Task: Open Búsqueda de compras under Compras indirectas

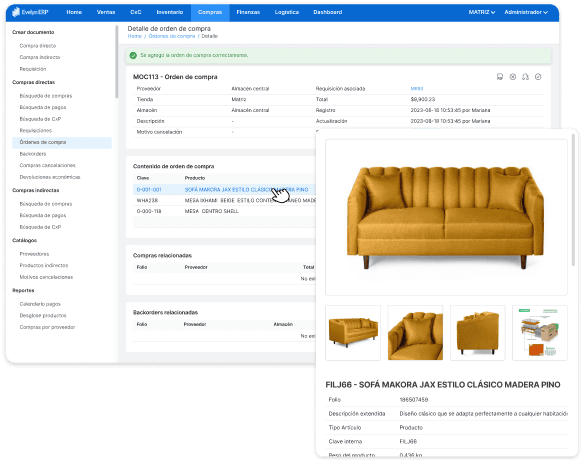Action: pos(46,204)
